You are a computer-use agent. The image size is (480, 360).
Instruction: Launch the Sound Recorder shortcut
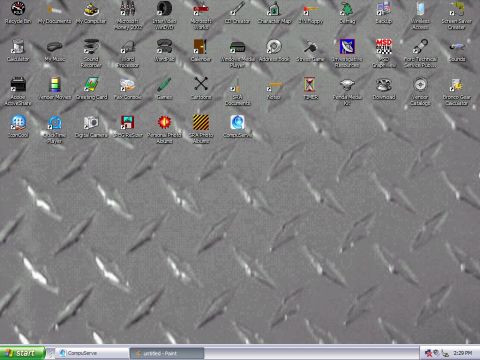(91, 47)
